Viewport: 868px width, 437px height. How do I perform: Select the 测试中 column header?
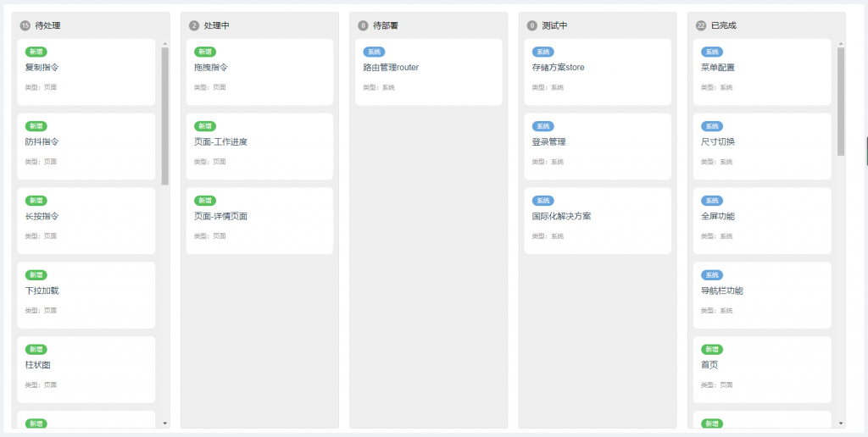tap(554, 25)
